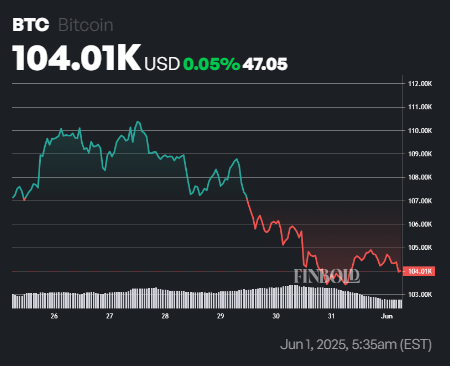The height and width of the screenshot is (366, 450).
Task: Click the USD currency label
Action: pos(162,64)
